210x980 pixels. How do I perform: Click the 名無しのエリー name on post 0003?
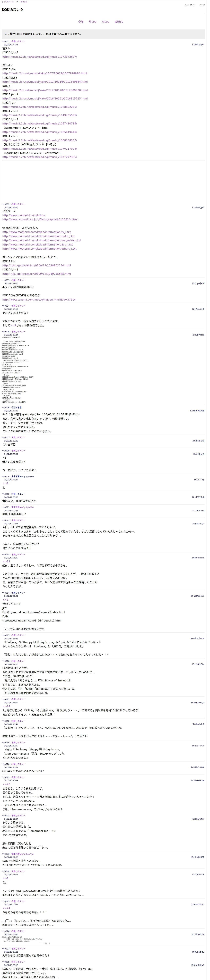coord(19,280)
